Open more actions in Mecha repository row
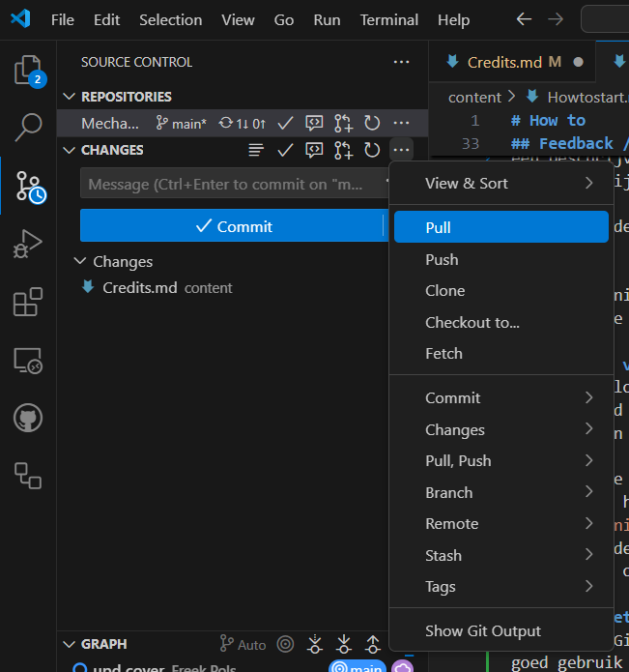The width and height of the screenshot is (629, 672). (401, 123)
